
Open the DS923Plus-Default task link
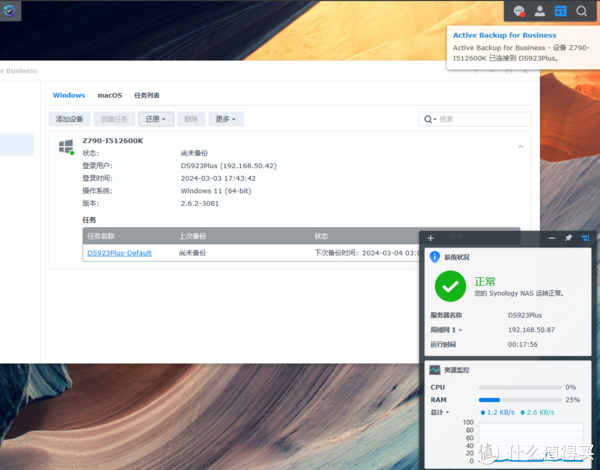119,253
